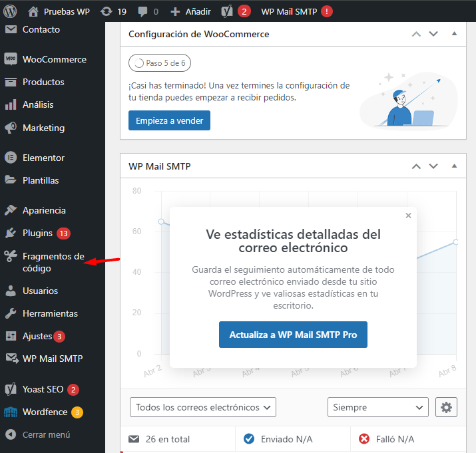Open the Elementor menu
476x453 pixels.
pyautogui.click(x=43, y=158)
